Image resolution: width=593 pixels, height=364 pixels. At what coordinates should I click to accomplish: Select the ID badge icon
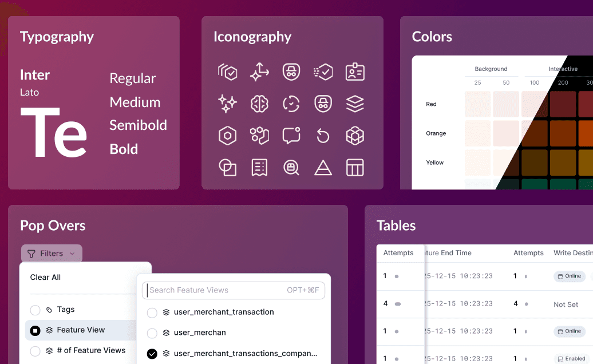click(x=355, y=72)
